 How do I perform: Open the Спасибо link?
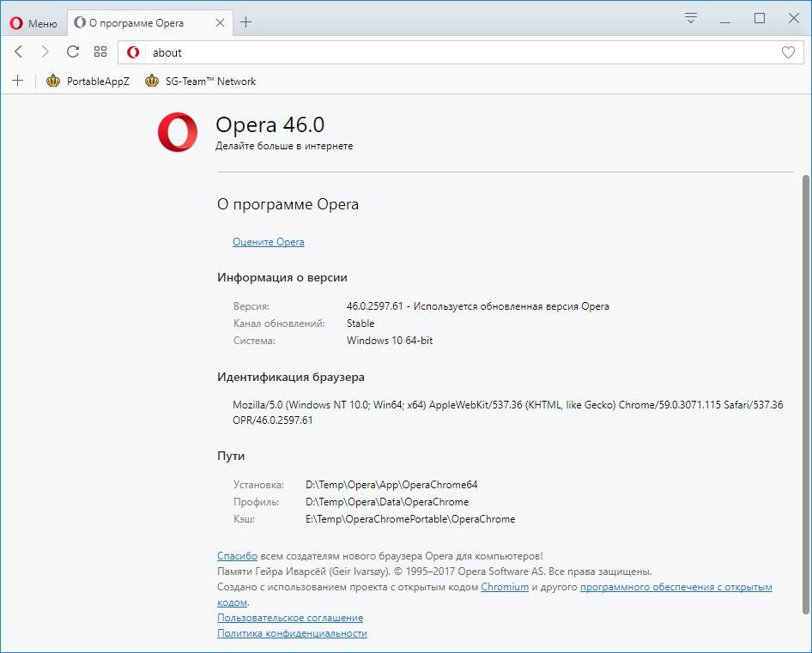237,556
